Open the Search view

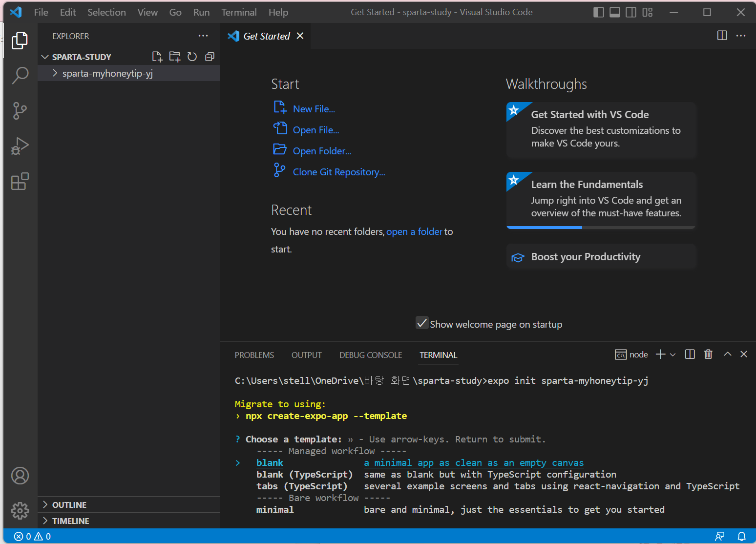click(20, 75)
